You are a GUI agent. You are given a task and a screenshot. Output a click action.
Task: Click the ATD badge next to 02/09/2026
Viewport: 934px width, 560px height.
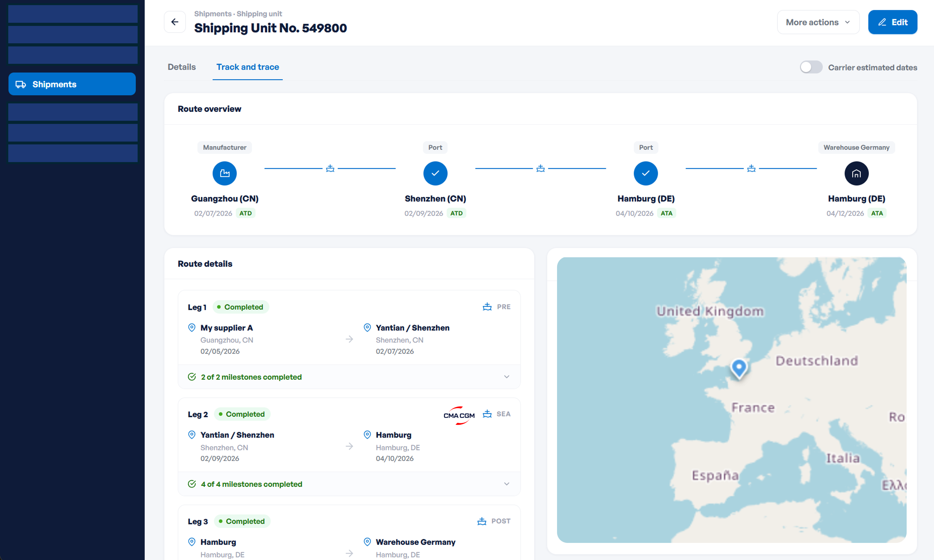457,213
